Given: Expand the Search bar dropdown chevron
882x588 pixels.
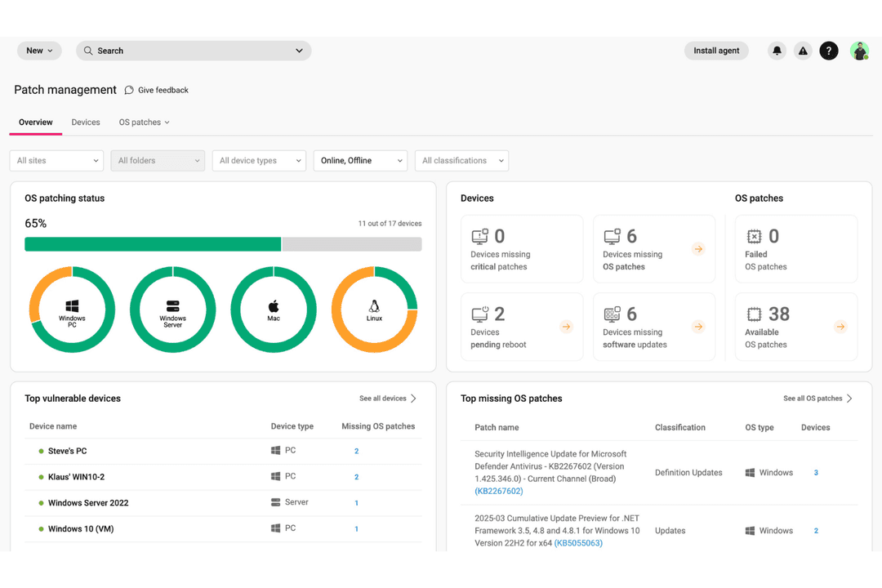Looking at the screenshot, I should pyautogui.click(x=299, y=51).
